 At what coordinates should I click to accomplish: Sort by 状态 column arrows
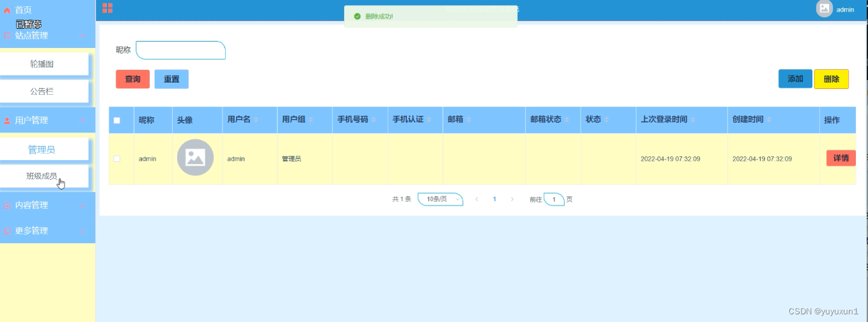pos(606,120)
